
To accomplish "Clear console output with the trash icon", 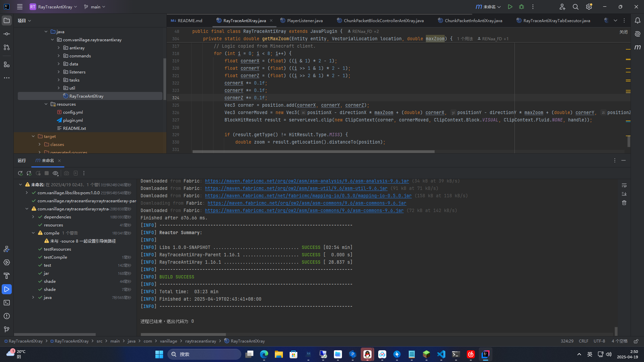I will tap(624, 203).
